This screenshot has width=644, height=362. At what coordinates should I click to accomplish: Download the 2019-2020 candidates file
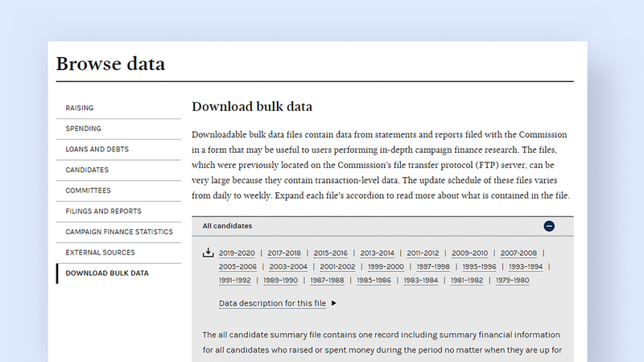point(237,253)
